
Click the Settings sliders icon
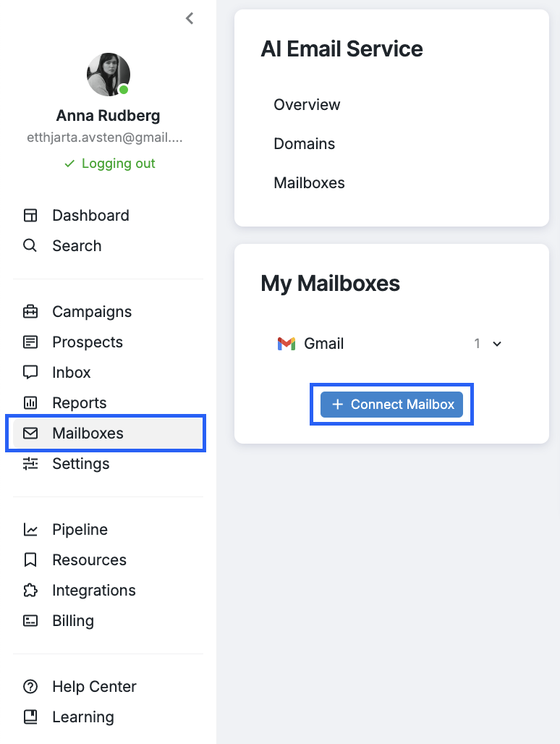coord(30,464)
